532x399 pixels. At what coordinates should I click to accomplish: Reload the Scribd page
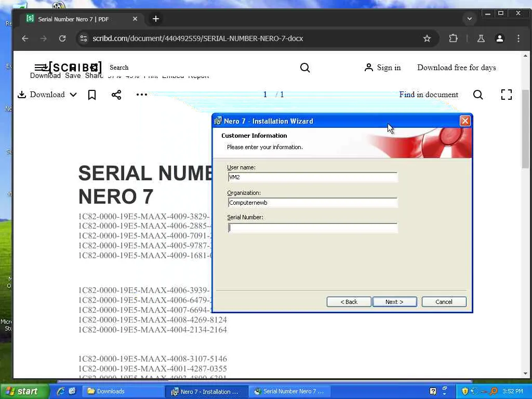(62, 38)
